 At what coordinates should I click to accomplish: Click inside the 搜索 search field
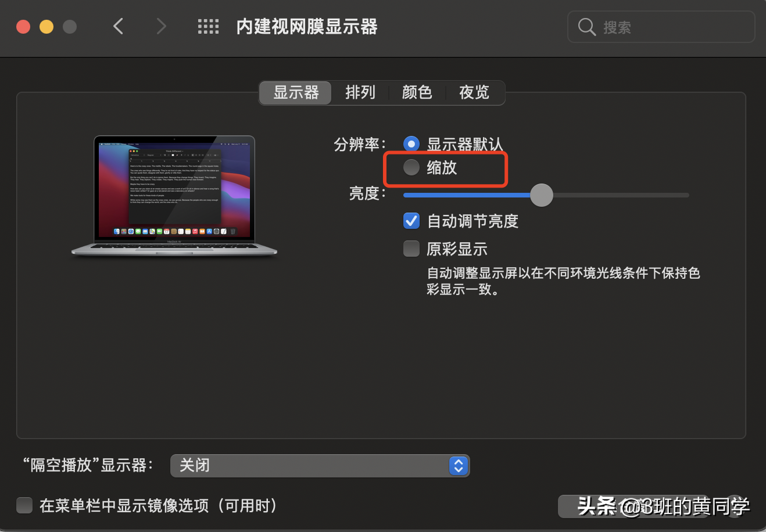click(x=661, y=27)
